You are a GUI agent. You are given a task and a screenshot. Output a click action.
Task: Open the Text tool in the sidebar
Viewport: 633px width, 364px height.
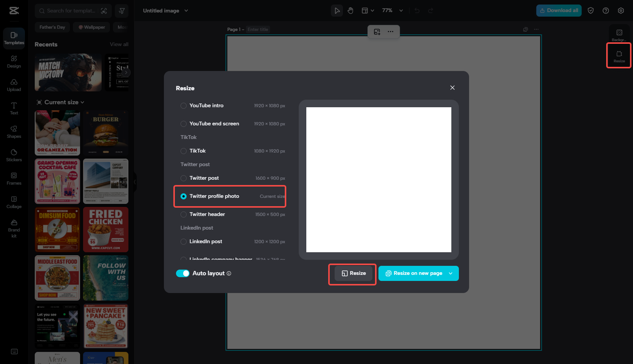pos(14,109)
